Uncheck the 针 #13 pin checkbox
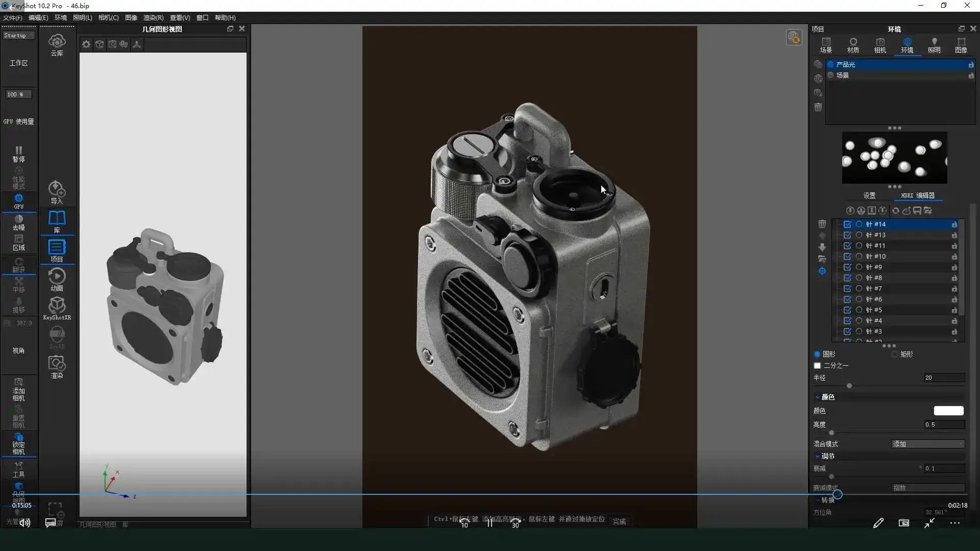Viewport: 980px width, 551px height. click(847, 235)
